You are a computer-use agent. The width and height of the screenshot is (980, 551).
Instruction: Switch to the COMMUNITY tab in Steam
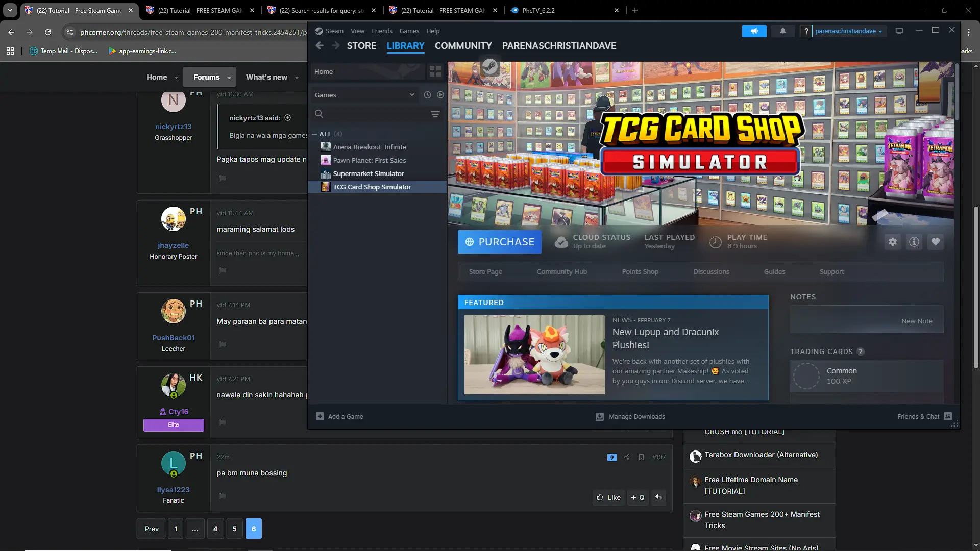point(463,46)
